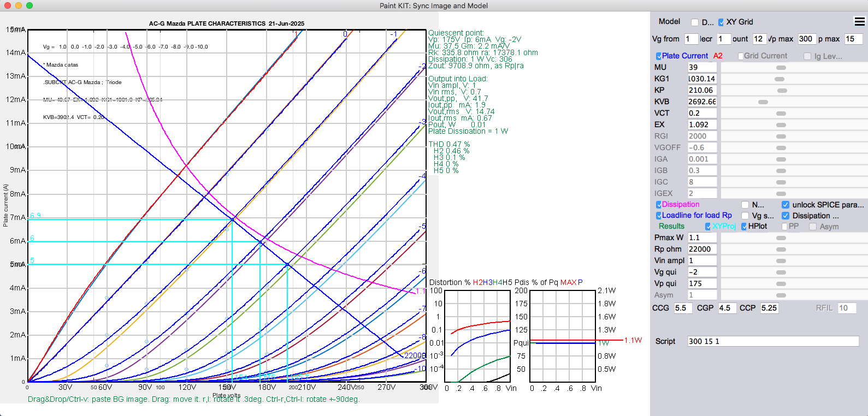Select the count field showing 12
This screenshot has width=868, height=416.
tap(759, 39)
